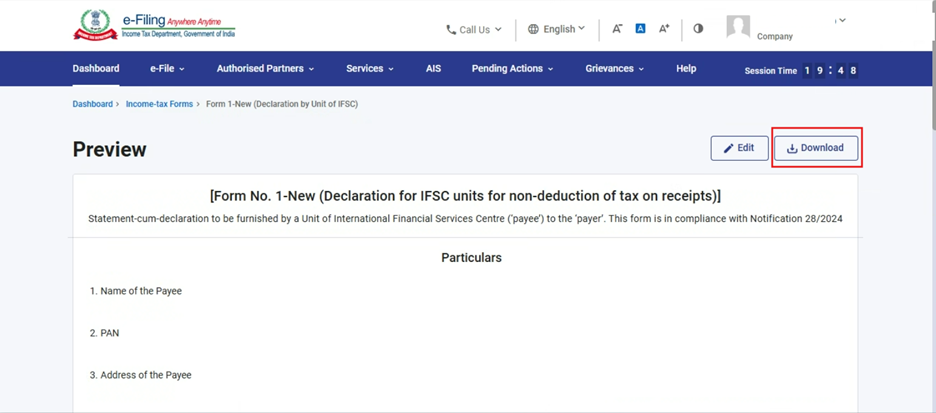
Task: Open the Pending Actions menu
Action: click(x=512, y=69)
